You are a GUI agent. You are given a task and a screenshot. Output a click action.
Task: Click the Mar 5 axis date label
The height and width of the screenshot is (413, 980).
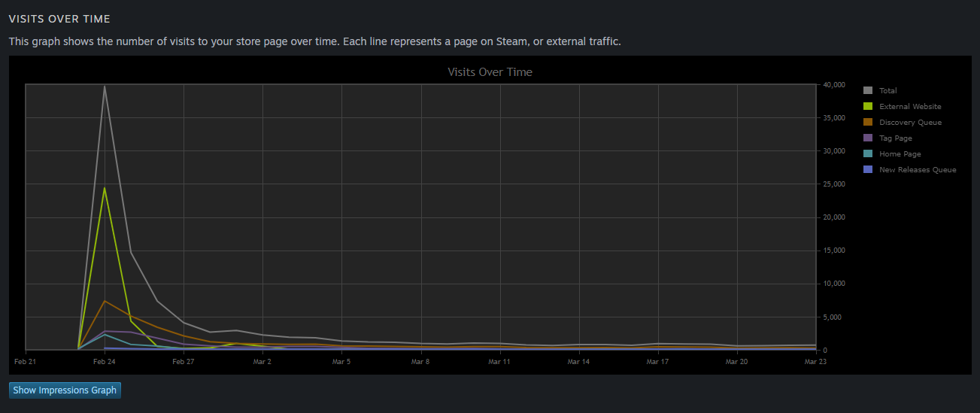(x=341, y=362)
